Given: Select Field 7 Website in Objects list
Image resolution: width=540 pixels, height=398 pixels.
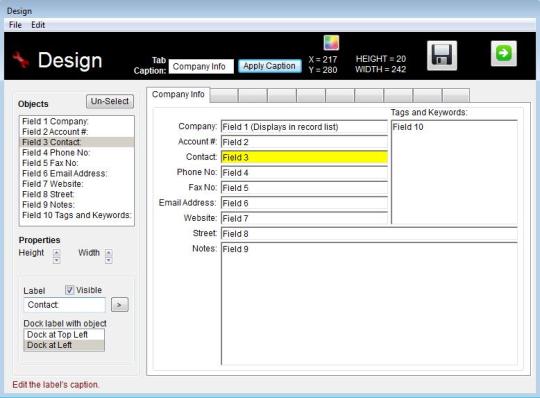Looking at the screenshot, I should coord(76,184).
